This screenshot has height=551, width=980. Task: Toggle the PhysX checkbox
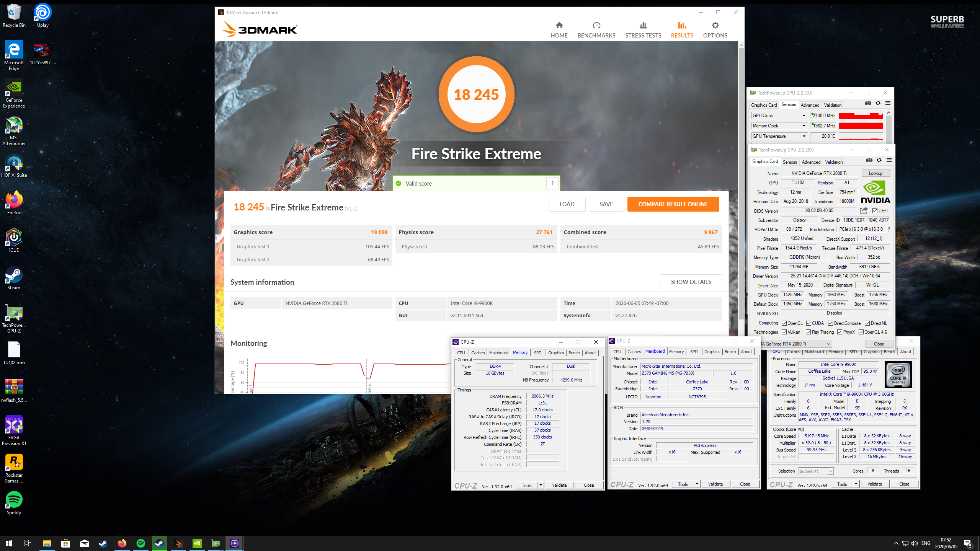click(x=840, y=332)
